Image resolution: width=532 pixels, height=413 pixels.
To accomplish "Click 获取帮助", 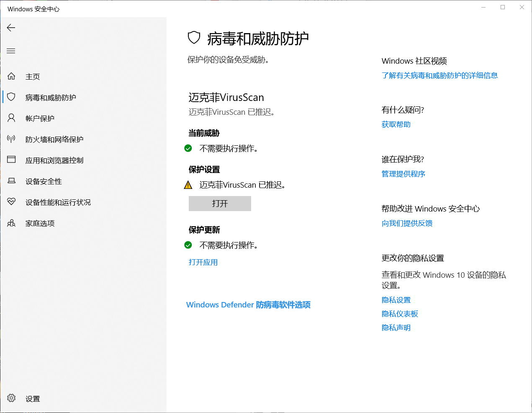I will pyautogui.click(x=396, y=124).
